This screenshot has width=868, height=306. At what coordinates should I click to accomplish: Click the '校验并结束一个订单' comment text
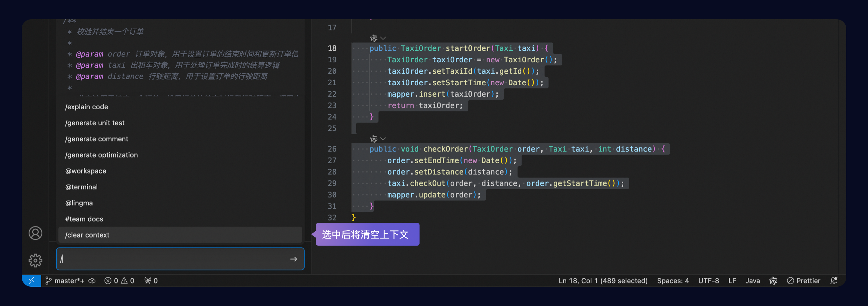[110, 32]
